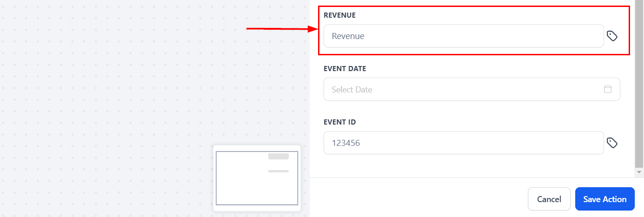Save the action with Save Action
Image resolution: width=644 pixels, height=217 pixels.
(605, 199)
